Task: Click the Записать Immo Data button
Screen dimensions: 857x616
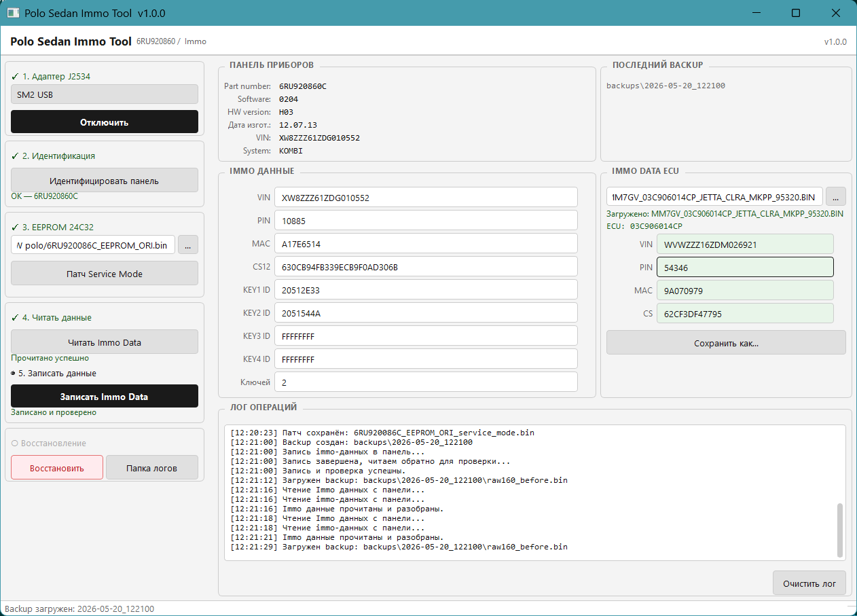Action: 105,397
